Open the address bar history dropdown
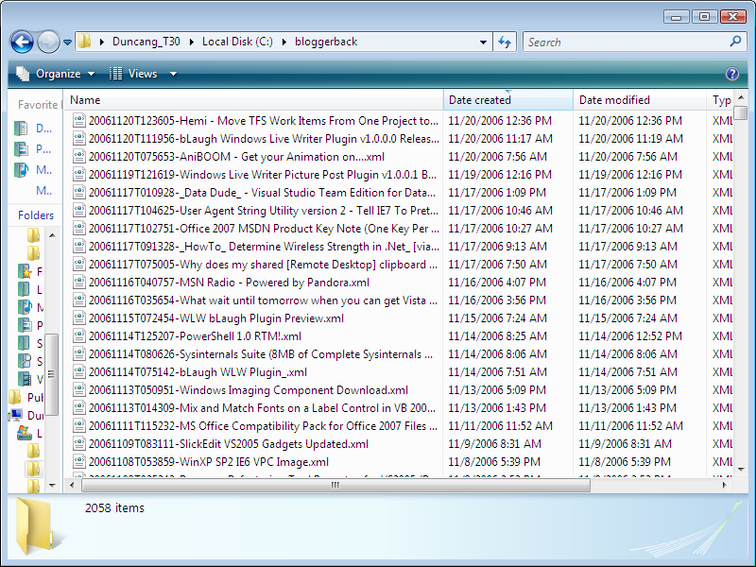The image size is (756, 567). (x=483, y=42)
